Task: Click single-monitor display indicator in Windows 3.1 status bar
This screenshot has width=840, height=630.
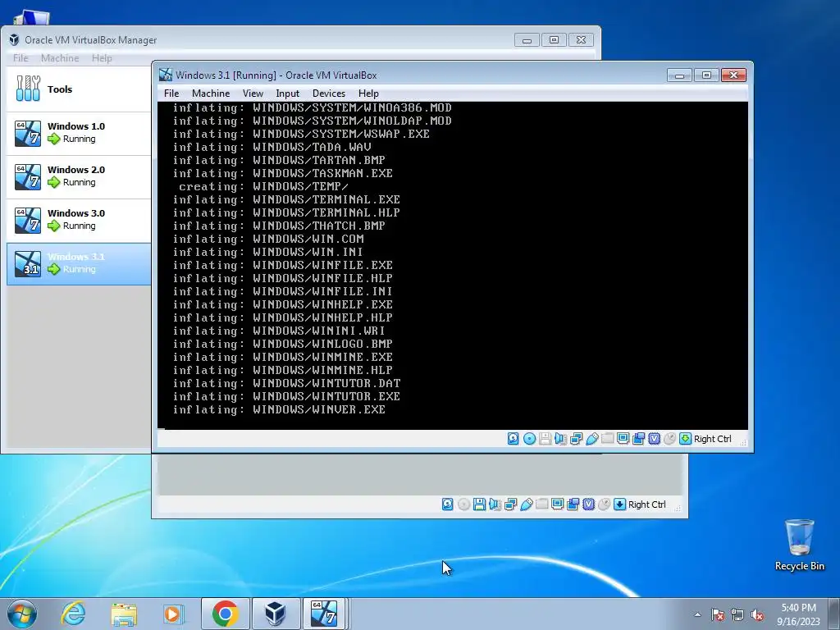Action: (623, 439)
